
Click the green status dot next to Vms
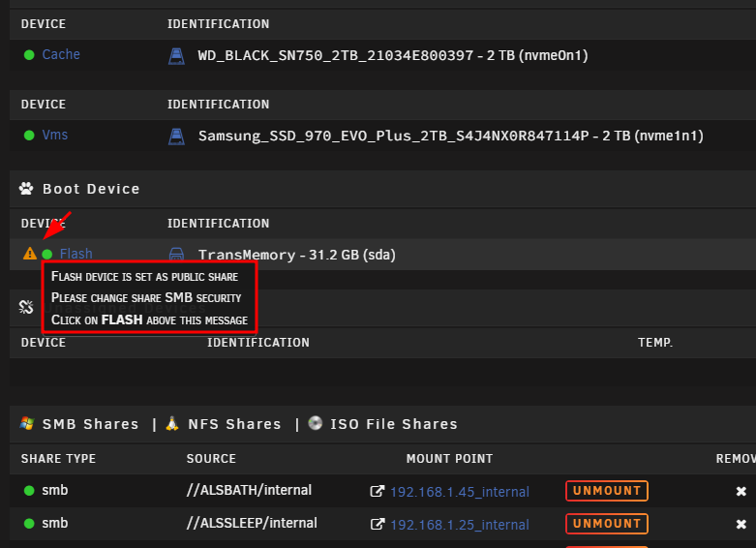tap(29, 136)
